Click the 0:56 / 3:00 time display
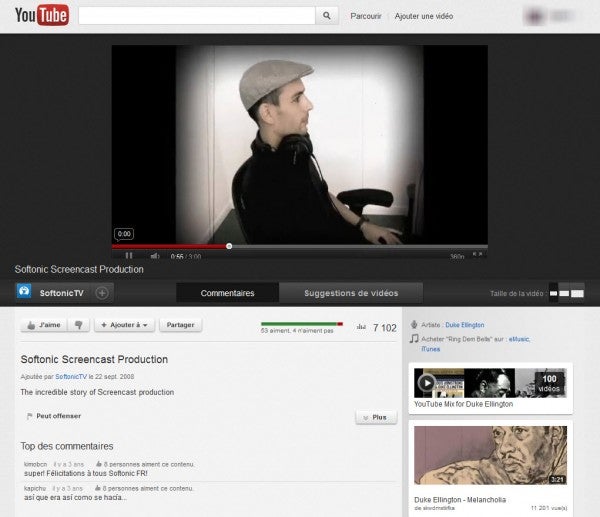The image size is (600, 517). click(x=186, y=256)
